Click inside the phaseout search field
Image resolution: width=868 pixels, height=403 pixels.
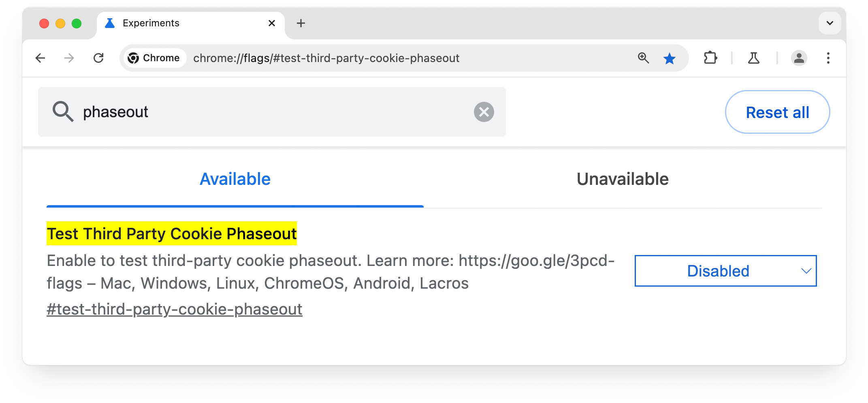click(x=243, y=112)
